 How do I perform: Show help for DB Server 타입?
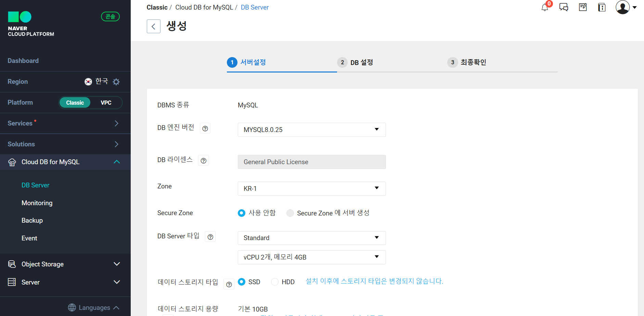pyautogui.click(x=210, y=237)
